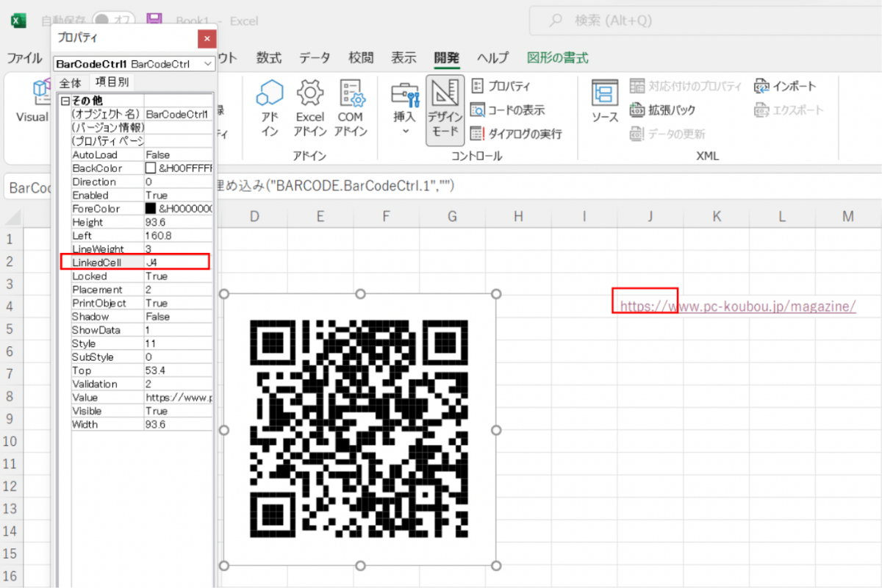Click the インポート import button

pos(785,86)
